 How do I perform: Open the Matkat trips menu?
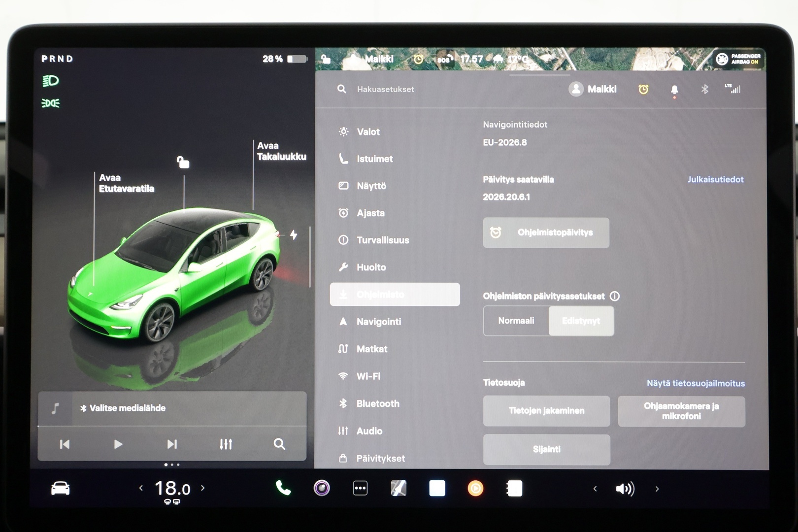coord(363,349)
